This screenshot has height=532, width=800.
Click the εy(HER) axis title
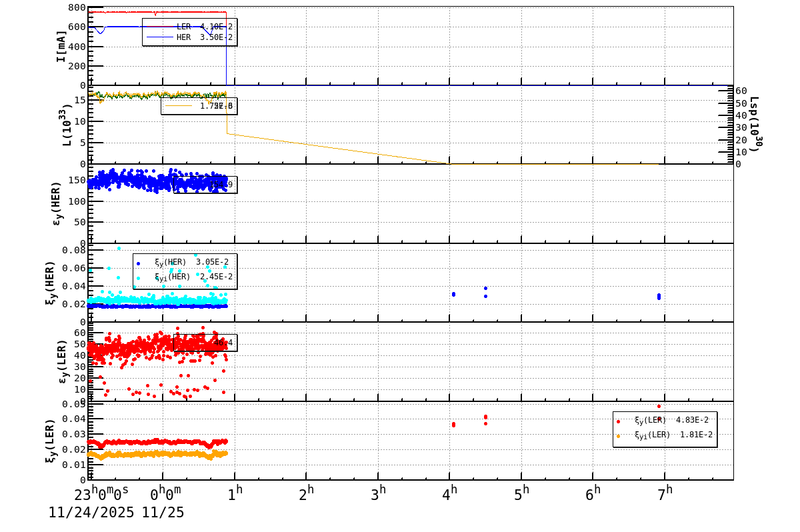pos(58,203)
